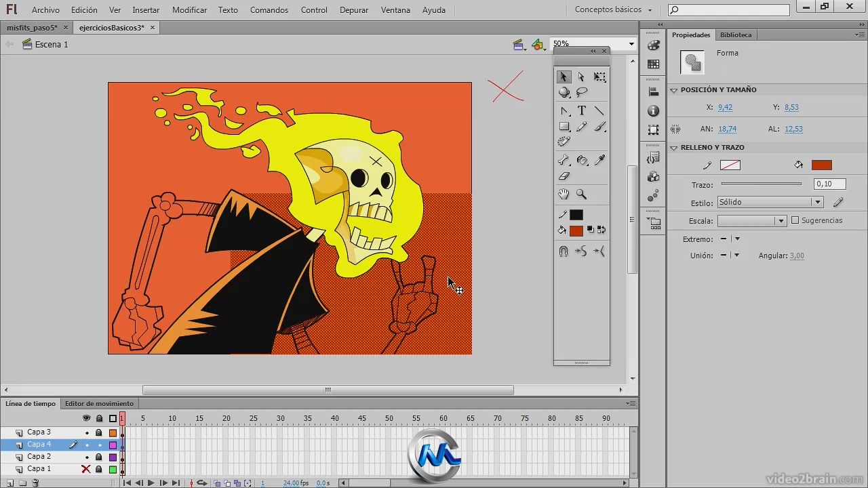The image size is (868, 488).
Task: Switch to Editor de movimiento tab
Action: (99, 404)
